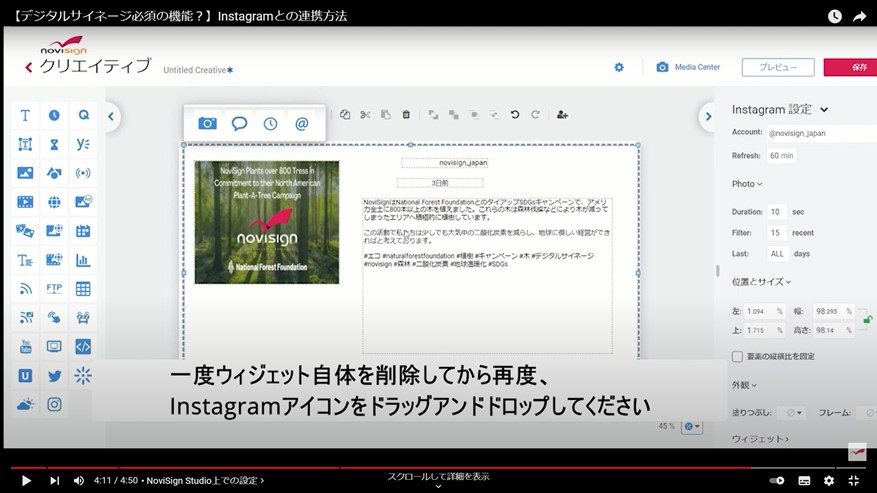Screen dimensions: 877x493
Task: Choose the FTP widget icon
Action: click(x=54, y=289)
